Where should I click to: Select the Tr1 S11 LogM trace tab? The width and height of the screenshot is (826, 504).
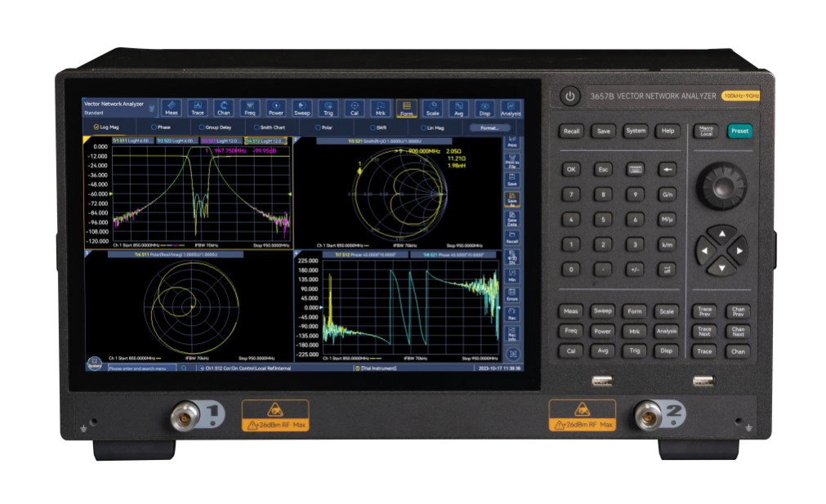132,141
